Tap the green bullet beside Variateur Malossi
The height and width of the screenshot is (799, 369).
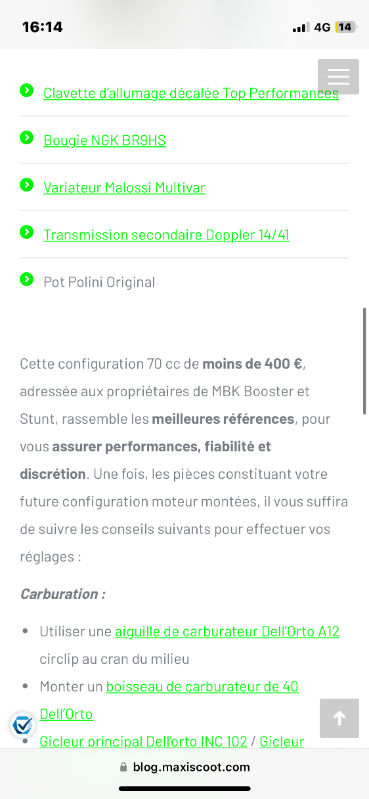tap(27, 185)
